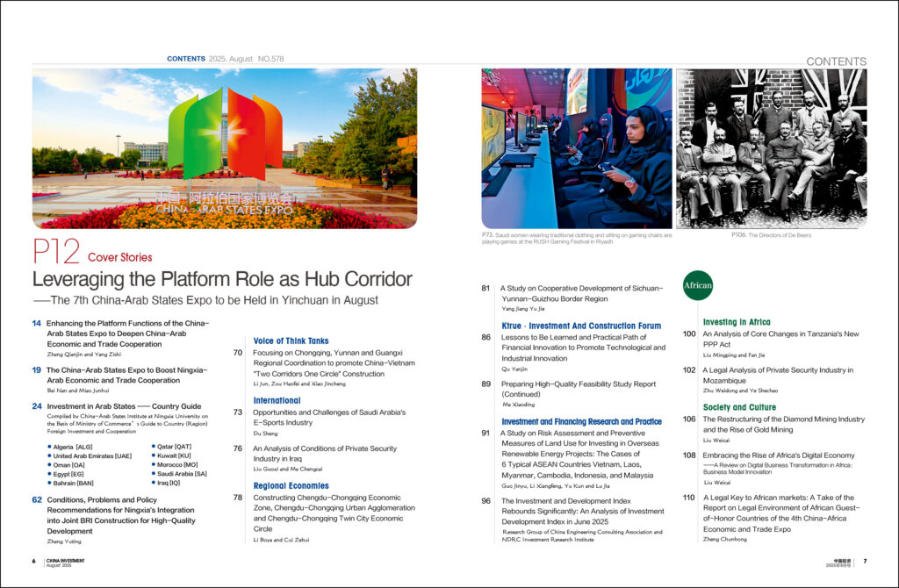
Task: Click Ktrue Investment And Construction Forum heading
Action: pyautogui.click(x=581, y=326)
